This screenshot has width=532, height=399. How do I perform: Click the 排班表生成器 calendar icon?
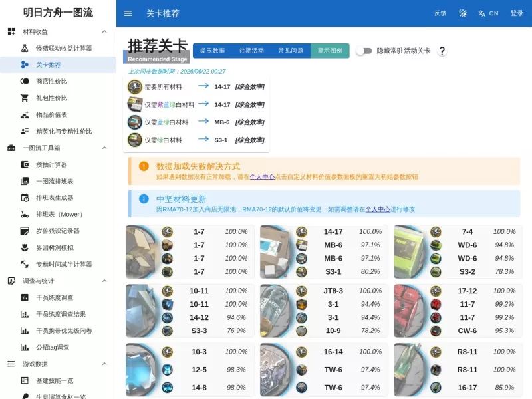(25, 198)
